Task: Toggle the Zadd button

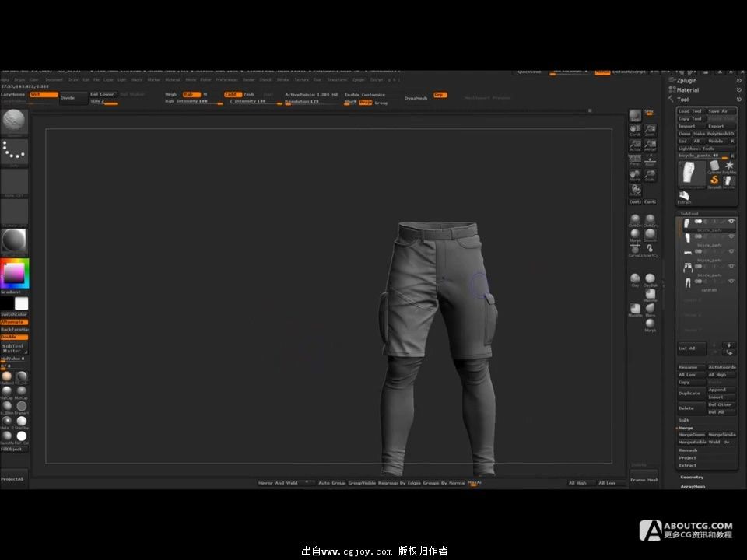Action: [233, 94]
